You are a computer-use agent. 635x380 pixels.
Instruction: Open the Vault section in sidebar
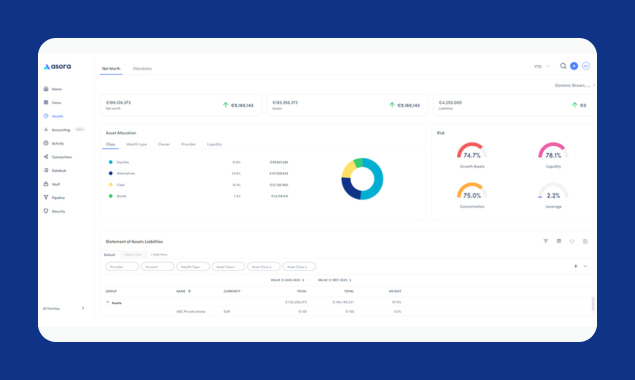coord(52,184)
